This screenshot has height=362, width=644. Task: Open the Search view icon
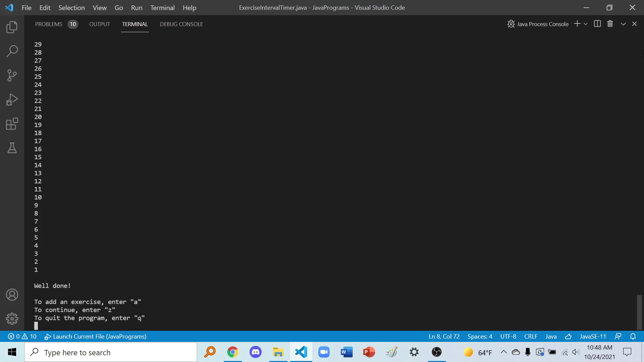(x=12, y=51)
